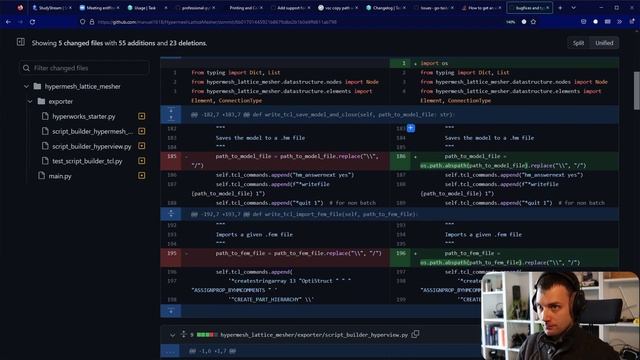Click the webcam overlay thumbnail
The height and width of the screenshot is (360, 640).
click(560, 316)
